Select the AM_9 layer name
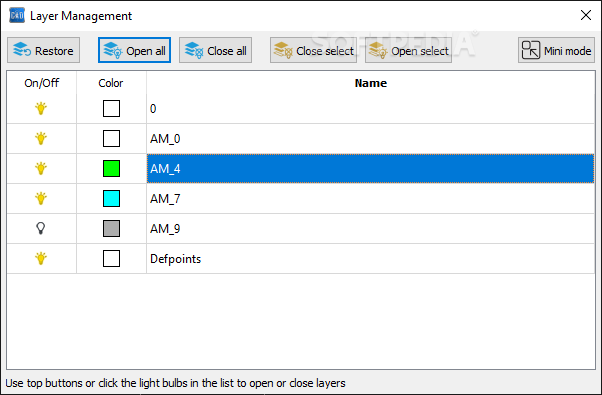The width and height of the screenshot is (602, 395). click(x=370, y=228)
